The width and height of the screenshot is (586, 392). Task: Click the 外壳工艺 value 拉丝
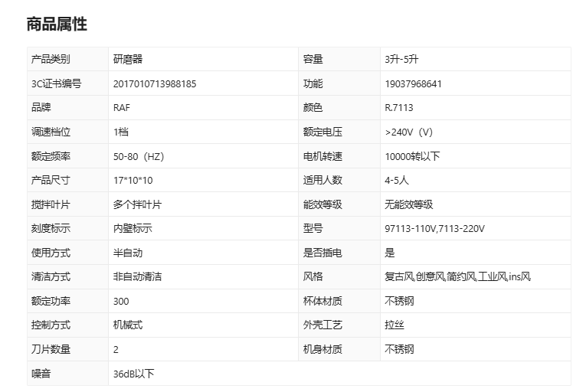tap(394, 325)
